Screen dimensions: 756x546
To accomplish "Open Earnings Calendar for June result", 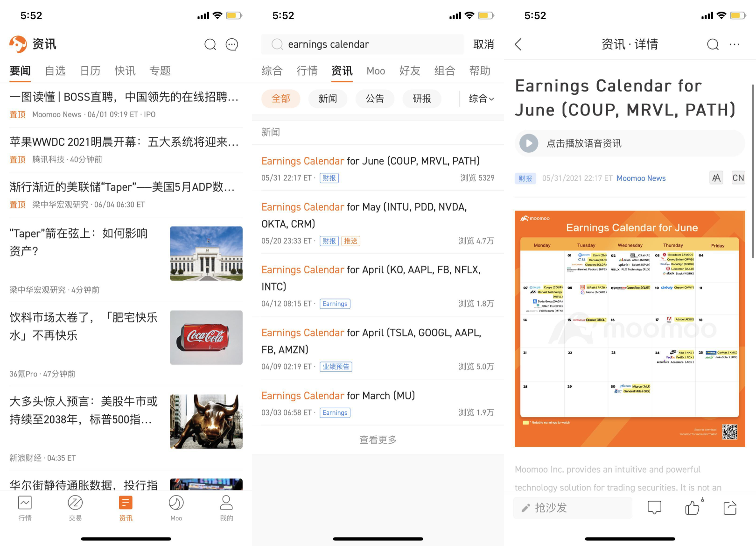I will [378, 168].
